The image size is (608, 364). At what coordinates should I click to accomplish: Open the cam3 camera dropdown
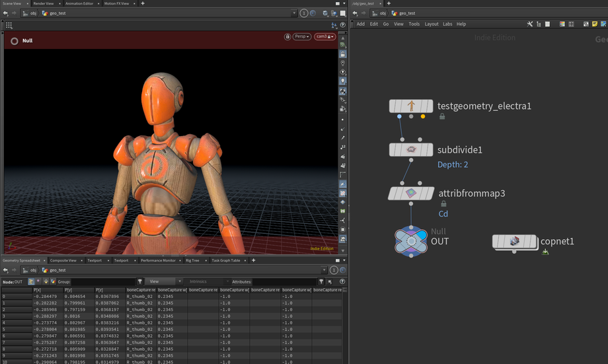coord(324,37)
